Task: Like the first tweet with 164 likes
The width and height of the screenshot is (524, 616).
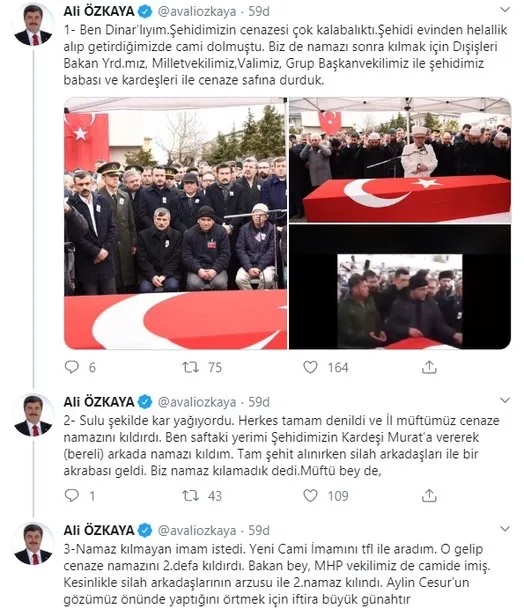Action: coord(310,367)
